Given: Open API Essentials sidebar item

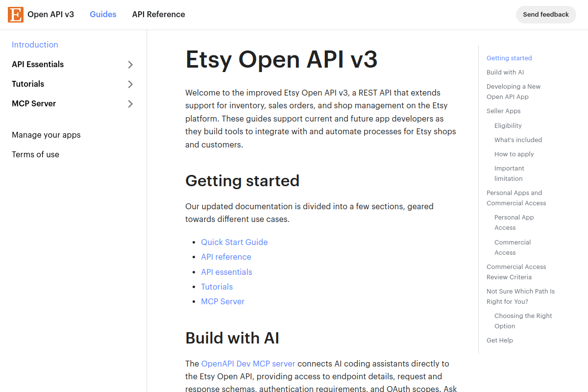Looking at the screenshot, I should click(38, 64).
